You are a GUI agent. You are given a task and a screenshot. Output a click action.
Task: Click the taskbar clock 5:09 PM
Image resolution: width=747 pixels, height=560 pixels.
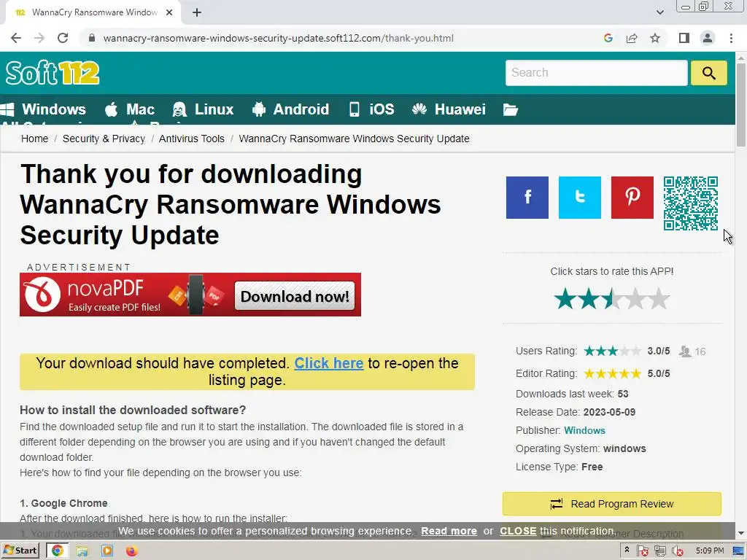coord(709,551)
